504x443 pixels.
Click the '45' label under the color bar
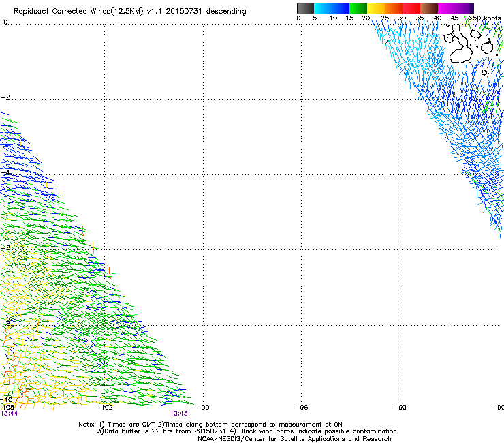coord(454,18)
